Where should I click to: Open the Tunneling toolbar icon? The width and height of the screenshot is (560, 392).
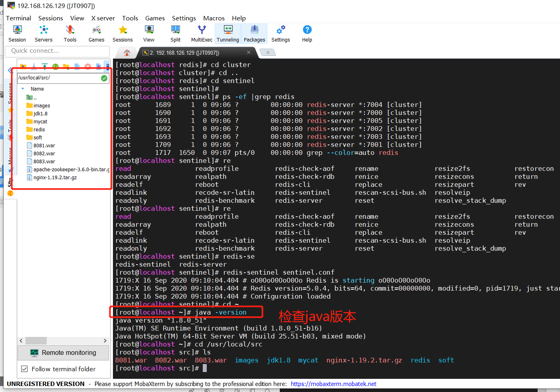pos(228,34)
